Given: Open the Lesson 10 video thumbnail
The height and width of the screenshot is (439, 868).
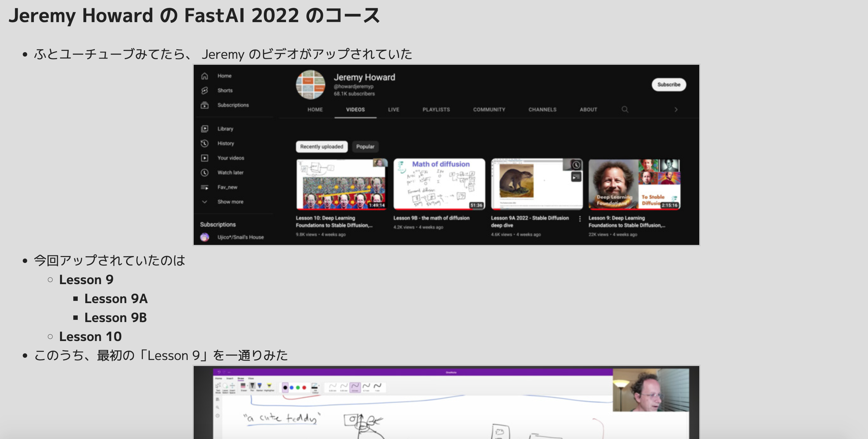Looking at the screenshot, I should click(x=342, y=184).
